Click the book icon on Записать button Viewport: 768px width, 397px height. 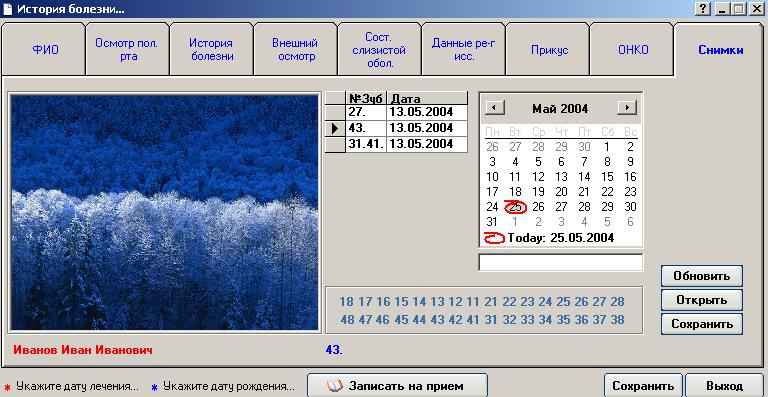(334, 386)
